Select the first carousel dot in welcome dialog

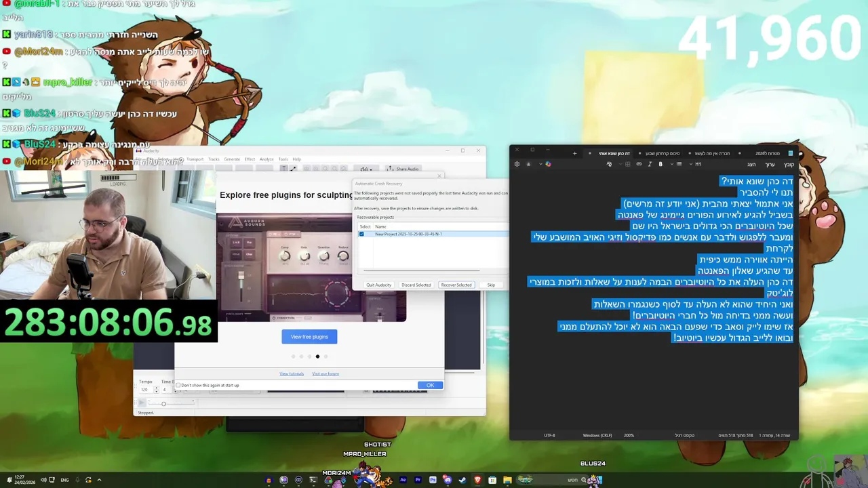pos(293,357)
